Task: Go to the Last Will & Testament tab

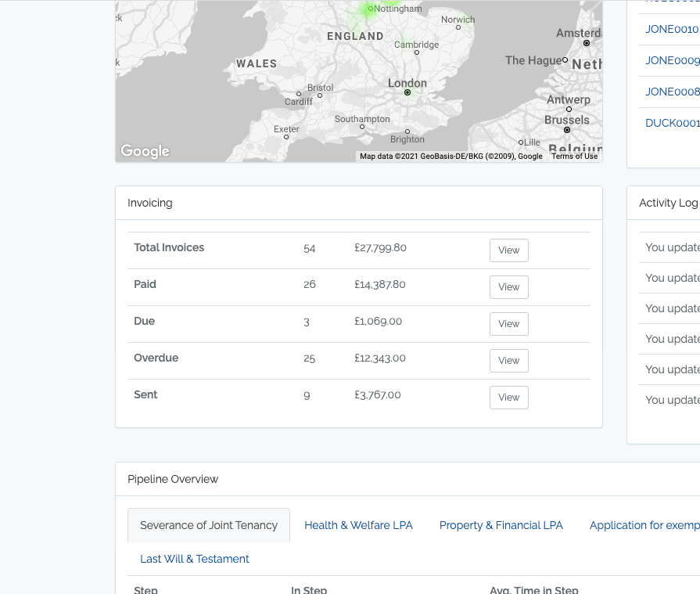Action: [x=195, y=559]
